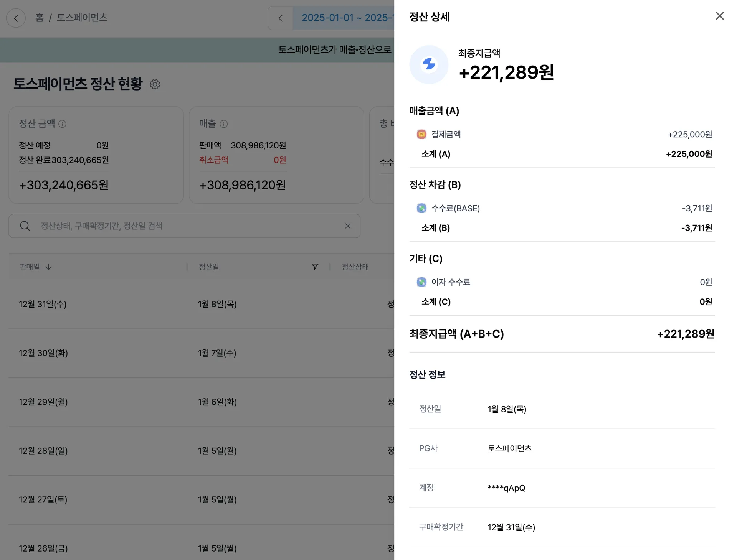The image size is (737, 560).
Task: Click the 수수료(BASE) item icon
Action: [x=421, y=208]
